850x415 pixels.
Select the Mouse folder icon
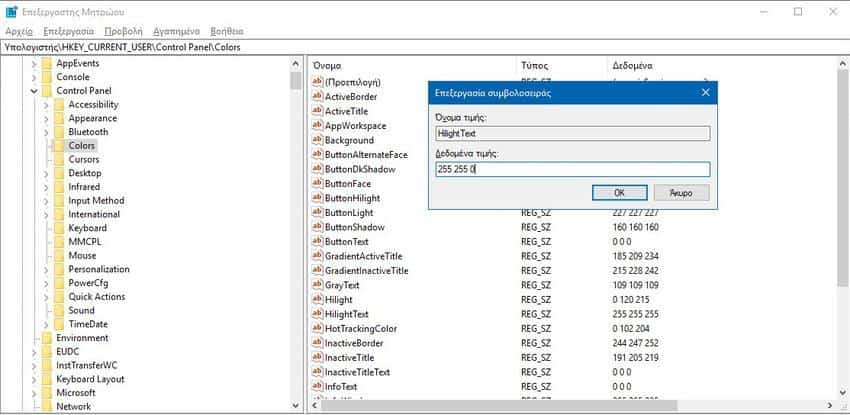tap(59, 256)
